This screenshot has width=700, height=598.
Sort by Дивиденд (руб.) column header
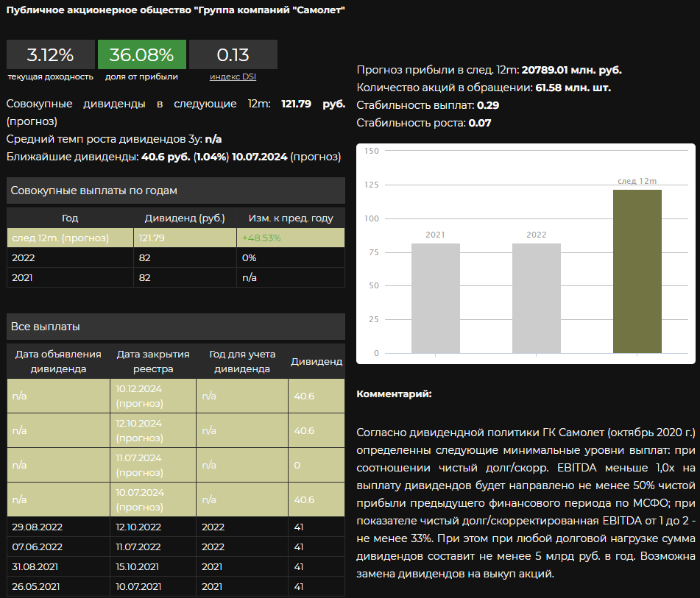click(184, 218)
